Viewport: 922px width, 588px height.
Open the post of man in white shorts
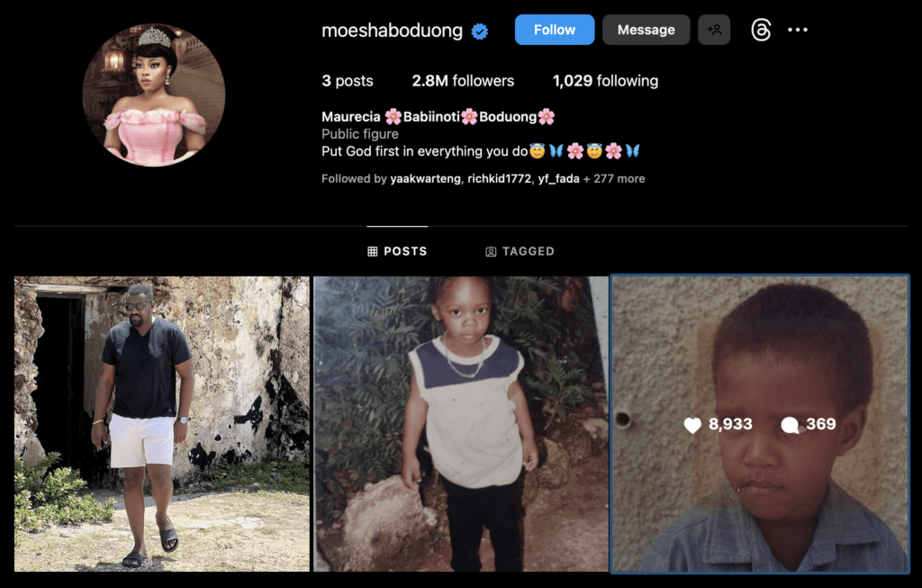click(x=162, y=424)
